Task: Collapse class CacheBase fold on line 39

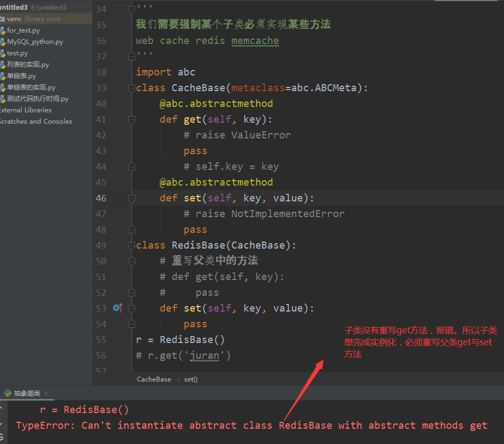Action: pyautogui.click(x=131, y=88)
